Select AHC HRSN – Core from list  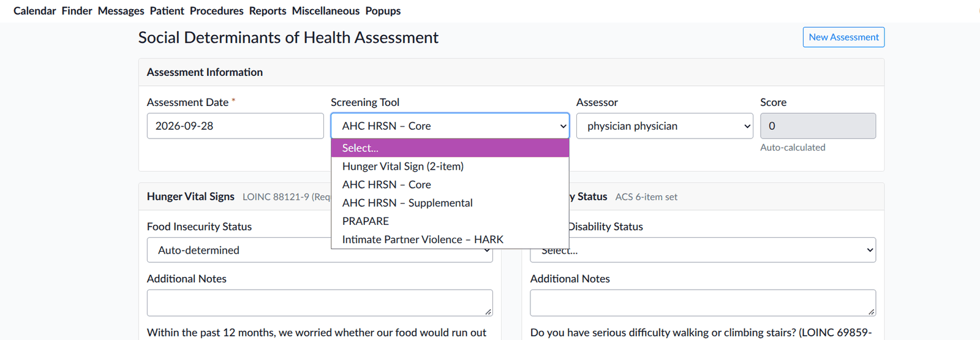[450, 184]
